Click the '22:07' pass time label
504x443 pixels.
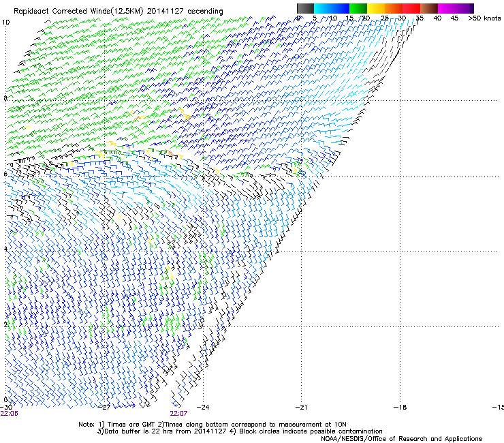coord(178,414)
